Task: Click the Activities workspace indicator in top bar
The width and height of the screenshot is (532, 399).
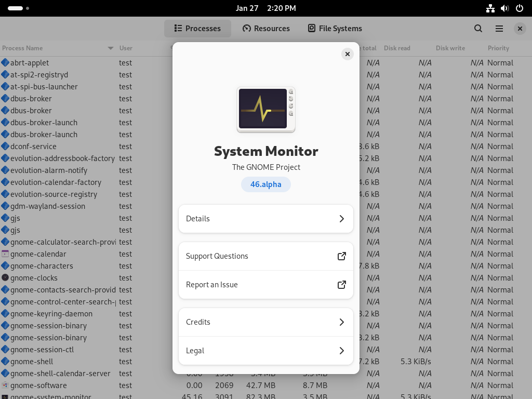Action: (18, 8)
